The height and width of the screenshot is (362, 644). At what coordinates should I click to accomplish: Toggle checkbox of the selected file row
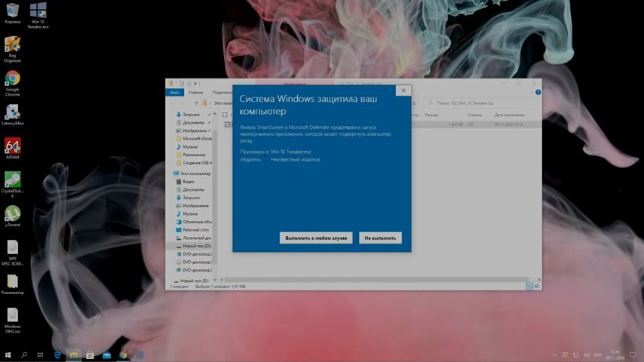pos(227,124)
